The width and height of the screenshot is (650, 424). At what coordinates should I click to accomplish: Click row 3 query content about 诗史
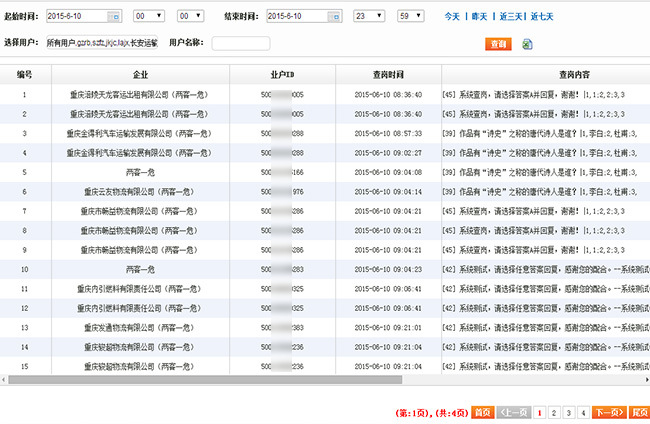tap(540, 133)
